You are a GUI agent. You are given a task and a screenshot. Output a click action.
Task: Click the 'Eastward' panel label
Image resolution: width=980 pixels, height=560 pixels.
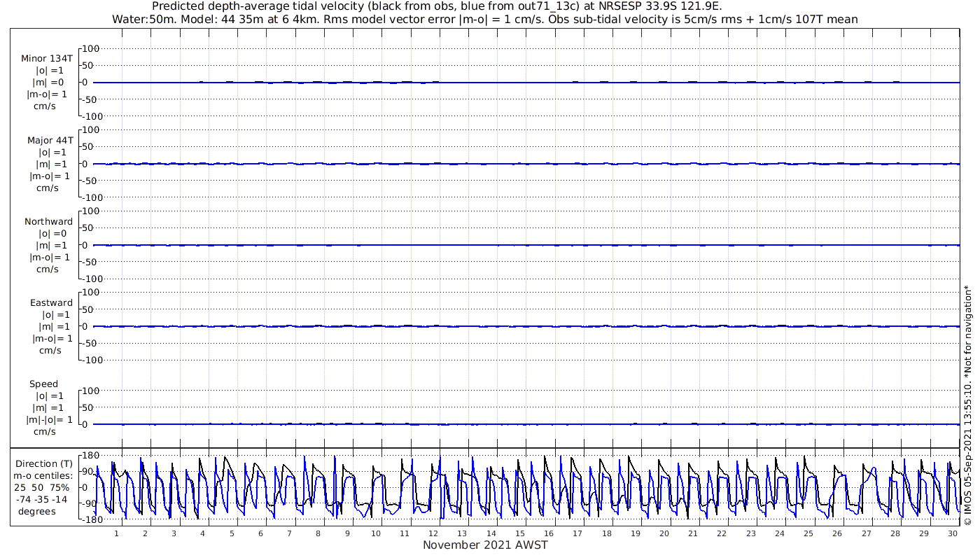click(x=51, y=302)
